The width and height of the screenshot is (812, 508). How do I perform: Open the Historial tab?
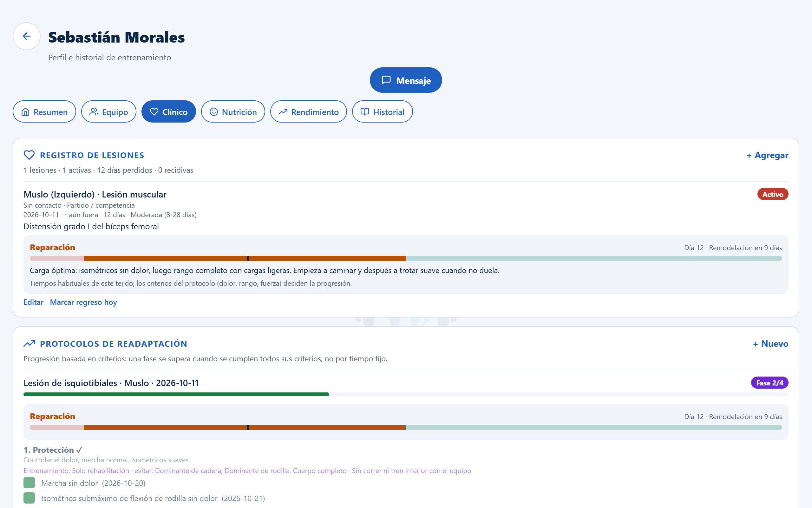tap(382, 111)
